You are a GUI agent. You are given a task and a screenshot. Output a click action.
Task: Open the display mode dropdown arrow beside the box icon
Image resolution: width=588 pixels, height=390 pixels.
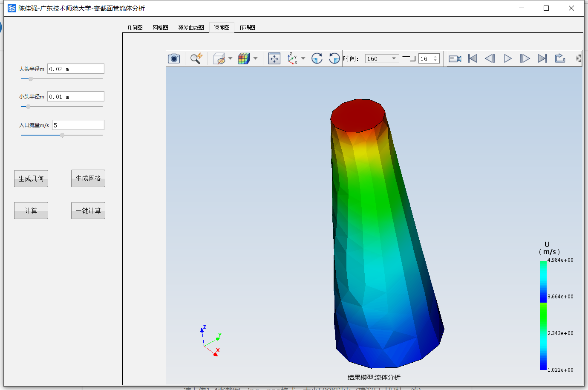point(230,58)
